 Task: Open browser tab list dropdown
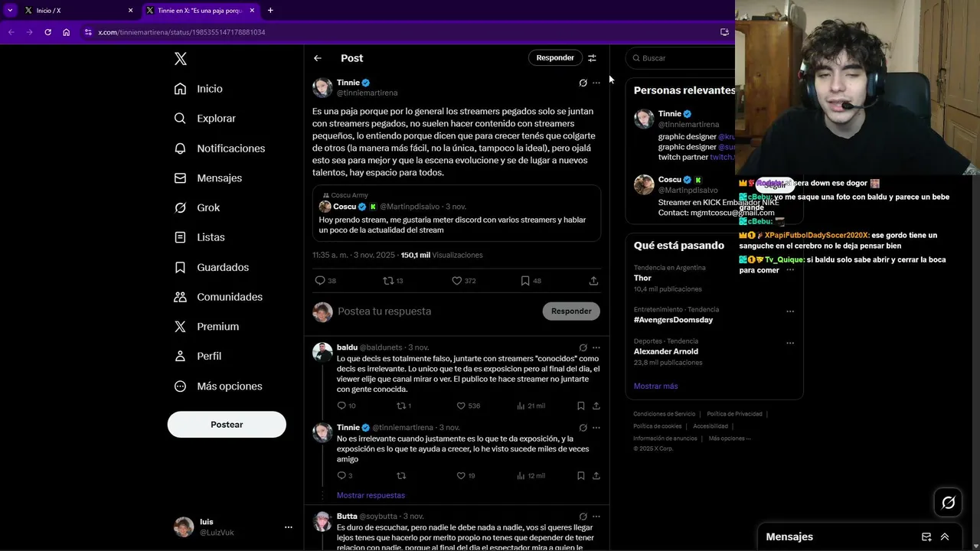coord(9,11)
